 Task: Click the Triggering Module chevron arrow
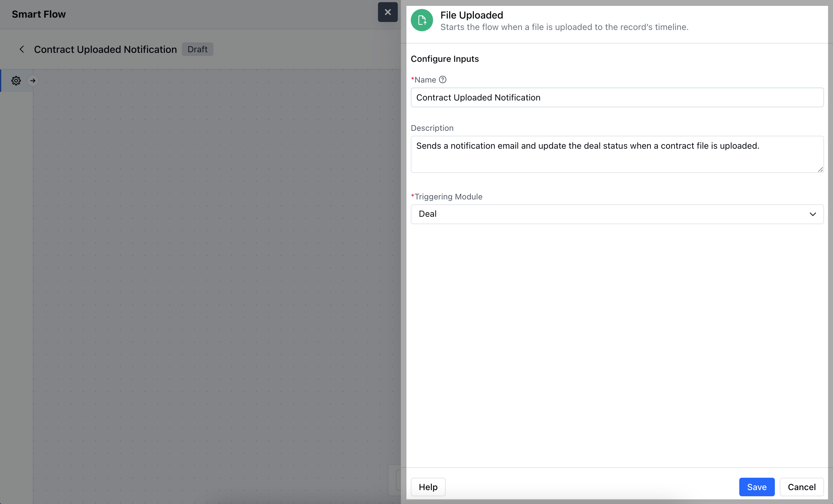813,214
